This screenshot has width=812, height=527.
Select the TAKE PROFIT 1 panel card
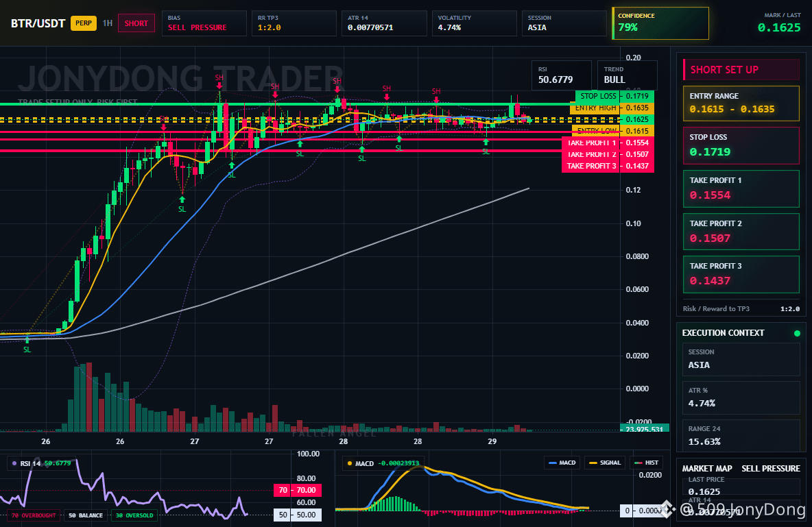tap(741, 189)
